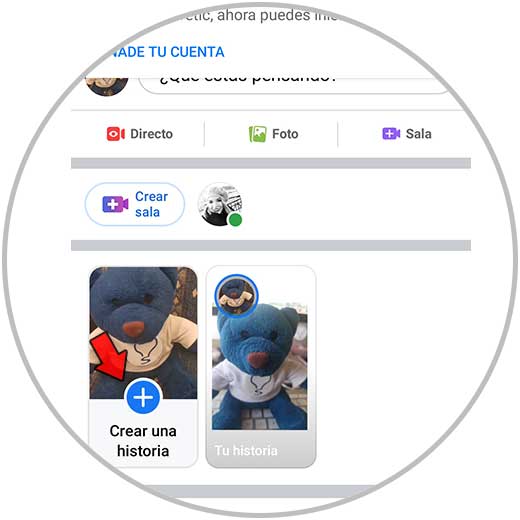The width and height of the screenshot is (520, 520).
Task: Choose the Foto option label
Action: [285, 134]
